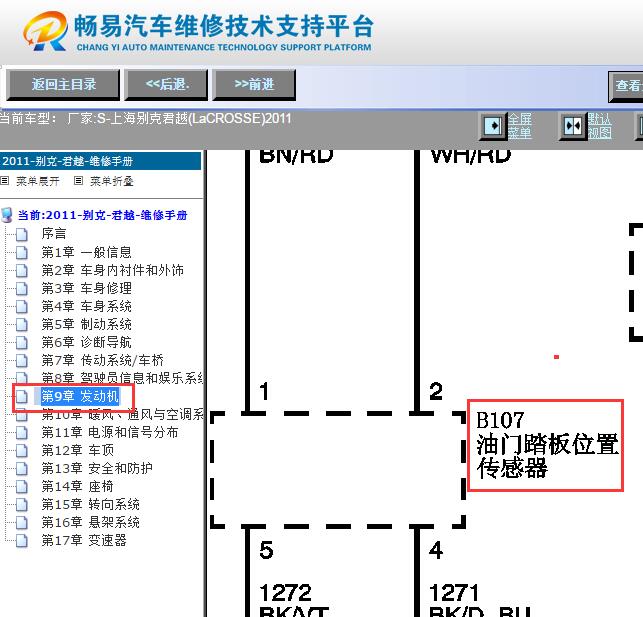Open 第14章 座椅
Viewport: 643px width, 617px height.
78,486
